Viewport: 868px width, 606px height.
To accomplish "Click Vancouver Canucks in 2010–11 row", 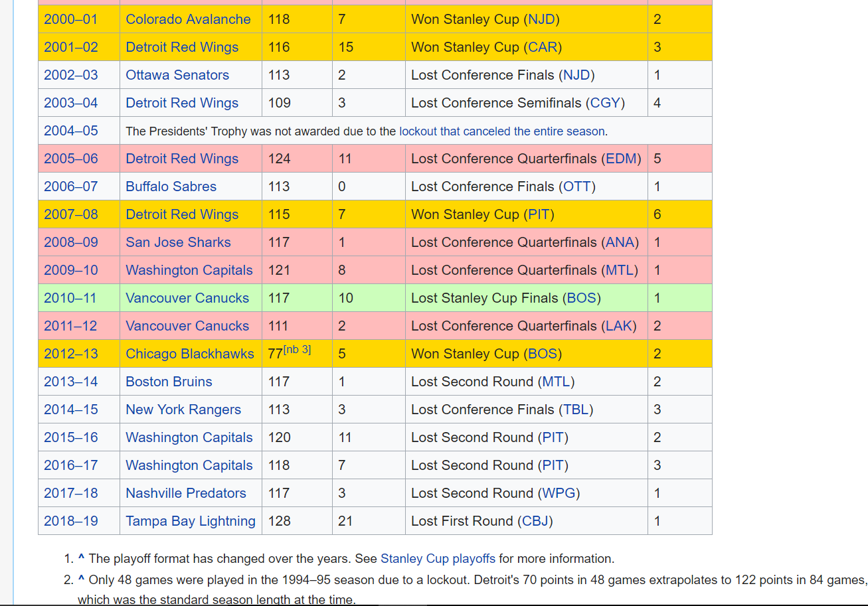I will [x=187, y=298].
